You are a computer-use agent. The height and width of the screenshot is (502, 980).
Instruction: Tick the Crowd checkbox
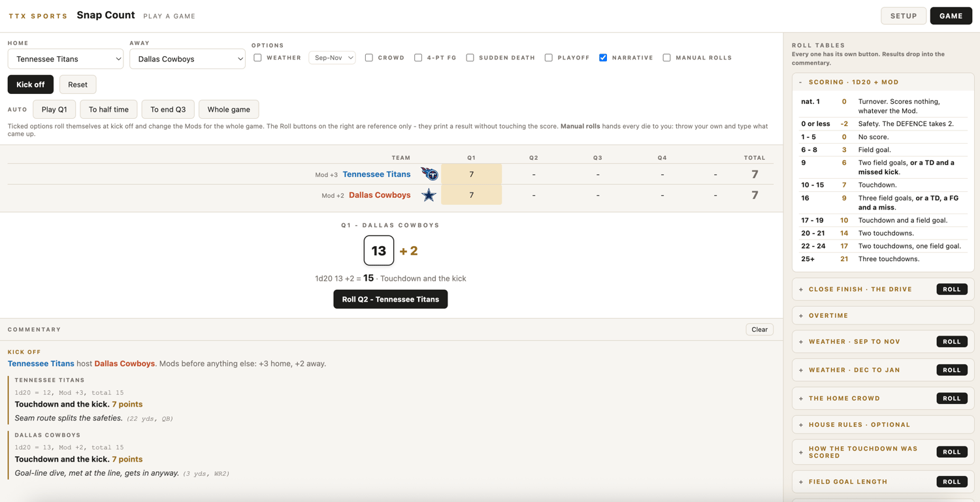click(369, 57)
